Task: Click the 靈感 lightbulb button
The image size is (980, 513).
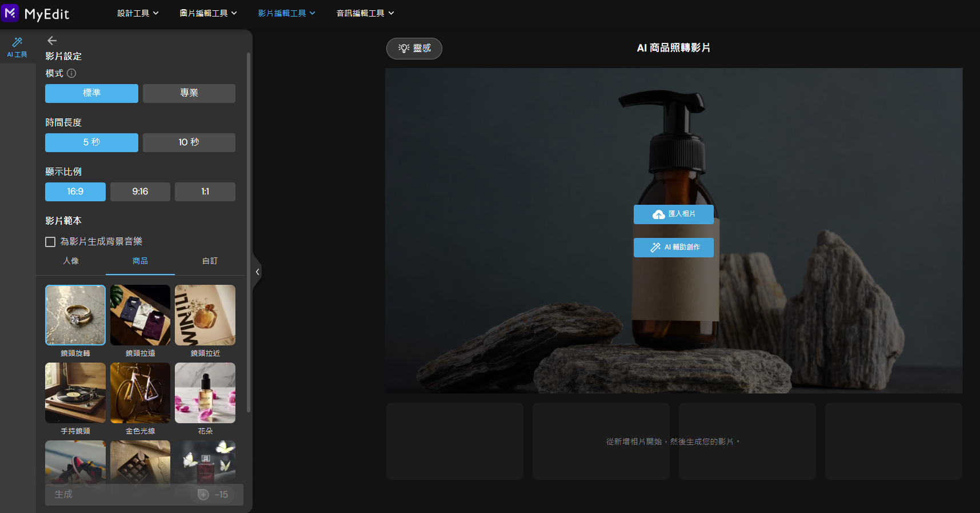Action: tap(414, 49)
